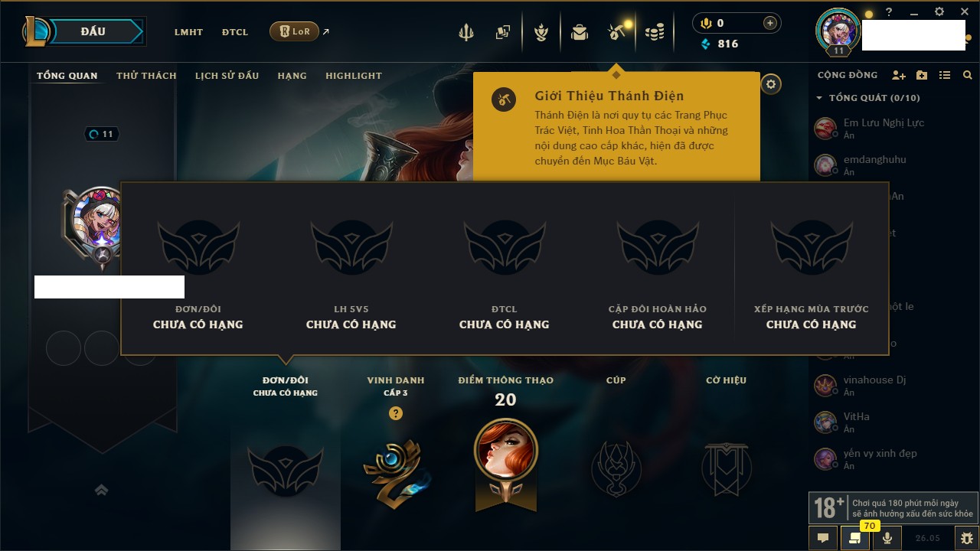This screenshot has height=551, width=980.
Task: Switch to the THỬ THÁCH tab
Action: click(146, 76)
